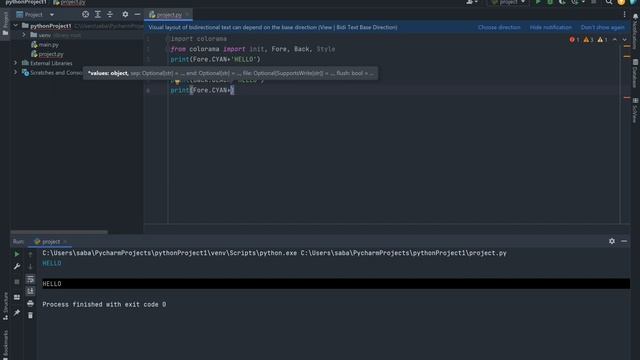
Task: Click the 'import colorama' code line
Action: 198,39
